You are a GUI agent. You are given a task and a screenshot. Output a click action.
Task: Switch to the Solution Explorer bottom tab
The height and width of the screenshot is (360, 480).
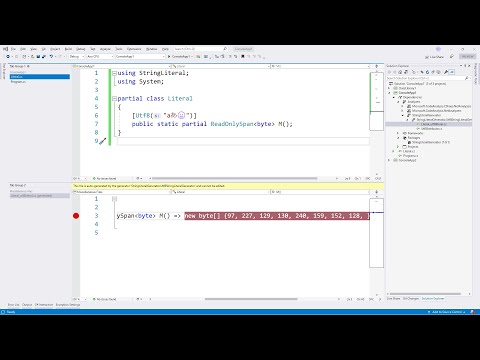tap(433, 299)
